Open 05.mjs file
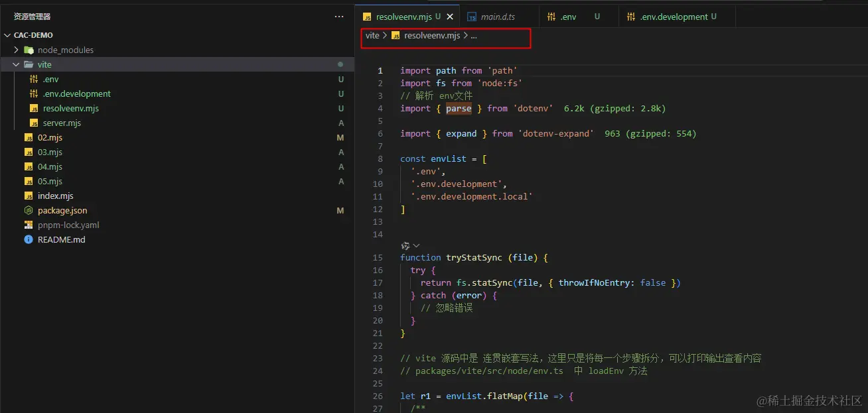The width and height of the screenshot is (868, 413). click(x=50, y=181)
